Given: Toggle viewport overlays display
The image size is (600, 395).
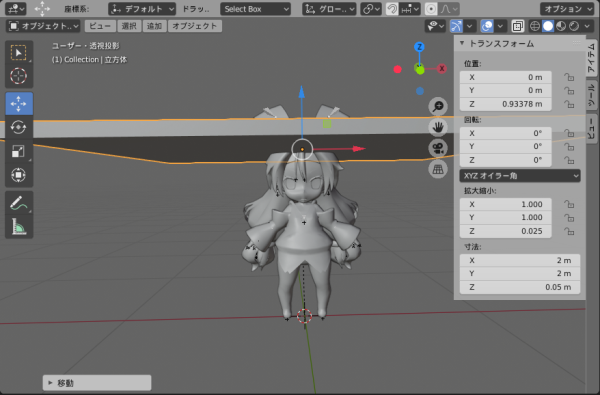Looking at the screenshot, I should point(487,26).
